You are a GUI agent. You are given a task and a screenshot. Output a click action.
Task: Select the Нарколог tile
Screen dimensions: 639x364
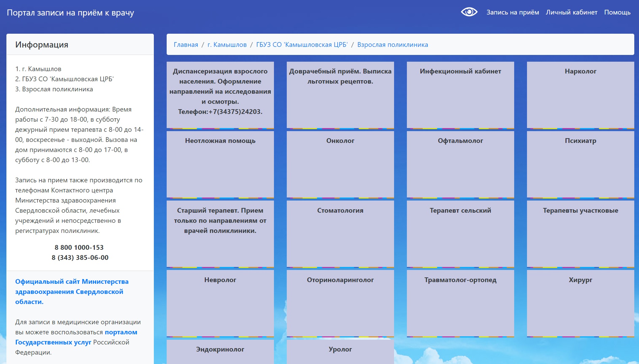pos(580,94)
